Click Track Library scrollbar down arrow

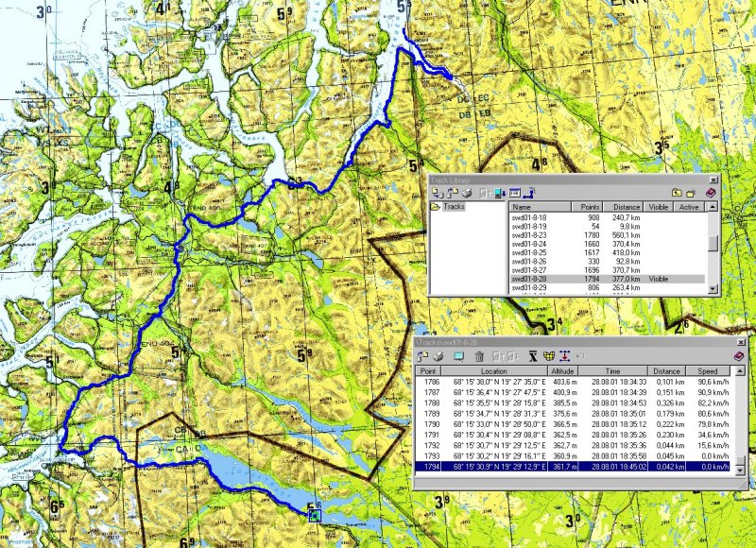(x=713, y=290)
